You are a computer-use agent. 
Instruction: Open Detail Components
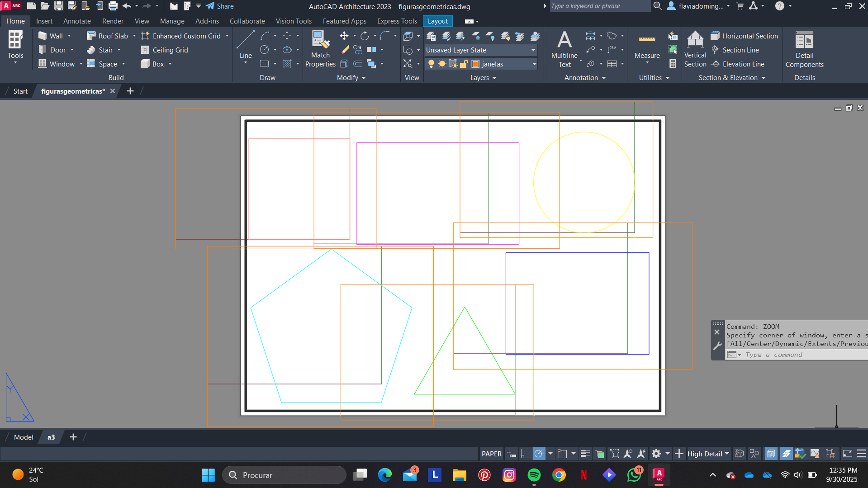[804, 49]
